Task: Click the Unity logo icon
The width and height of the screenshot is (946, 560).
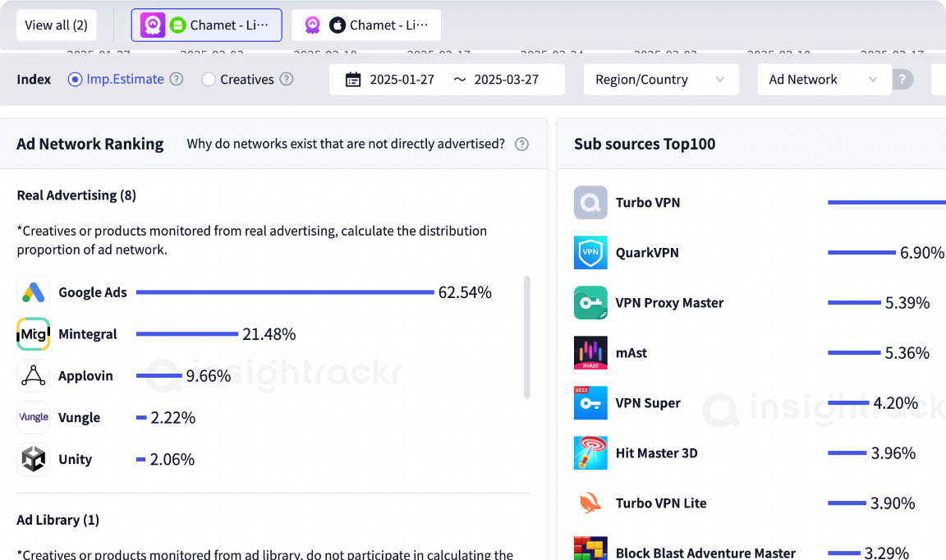Action: (x=33, y=459)
